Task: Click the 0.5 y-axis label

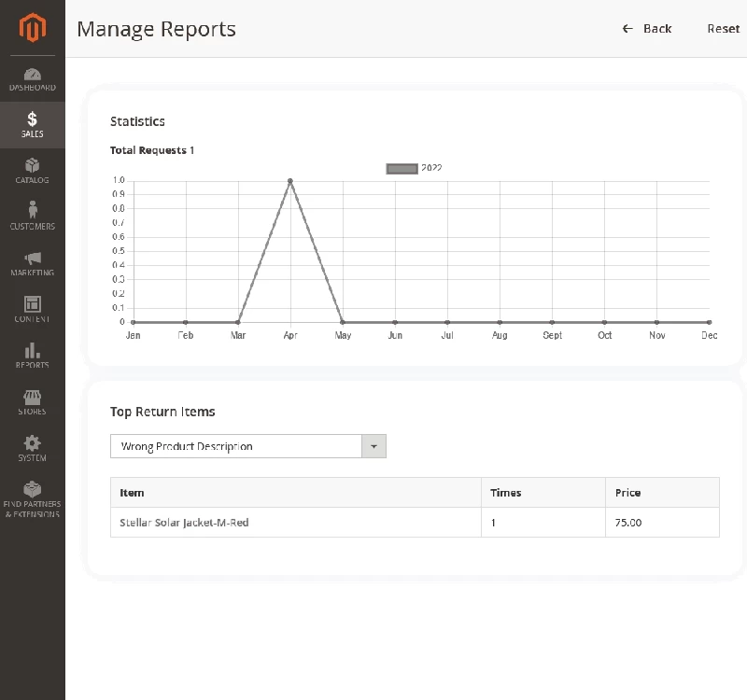Action: pos(119,251)
